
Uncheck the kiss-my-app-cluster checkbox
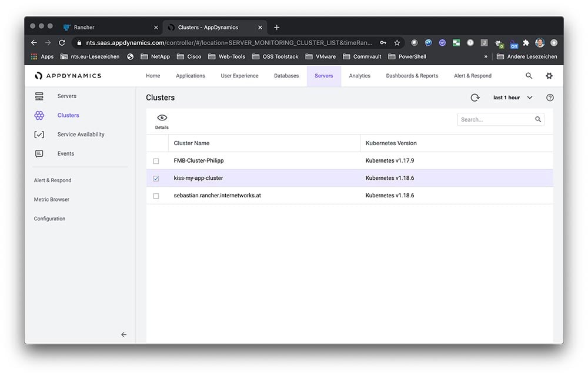click(x=156, y=179)
